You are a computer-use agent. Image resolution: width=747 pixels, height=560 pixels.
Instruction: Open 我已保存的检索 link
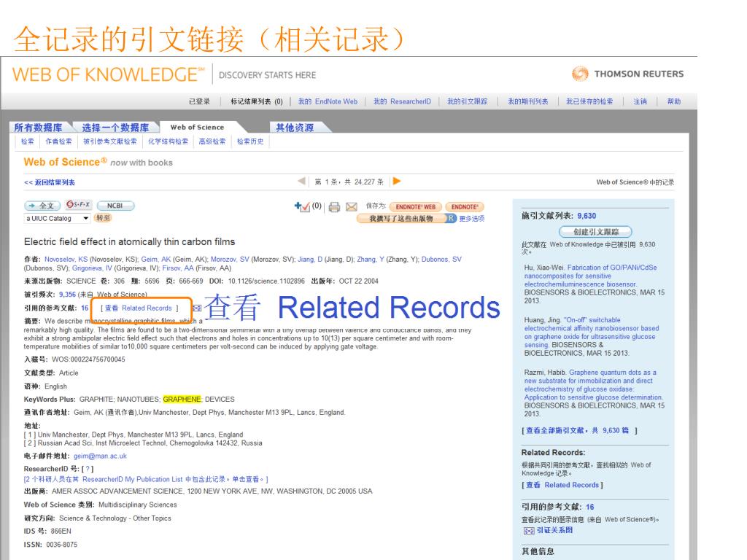[589, 101]
